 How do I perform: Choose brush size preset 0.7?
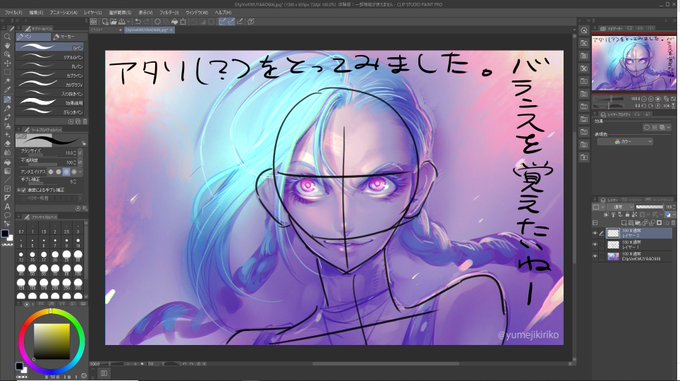pos(21,230)
